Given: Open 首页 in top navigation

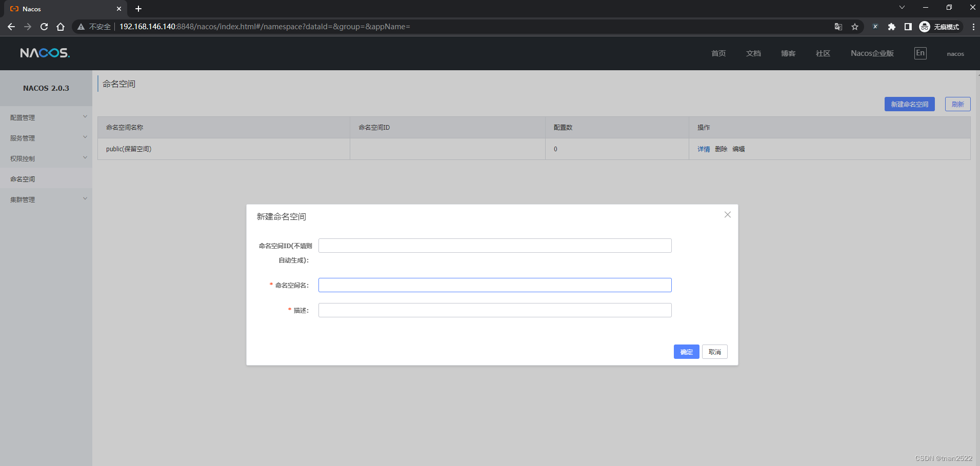Looking at the screenshot, I should click(x=718, y=53).
